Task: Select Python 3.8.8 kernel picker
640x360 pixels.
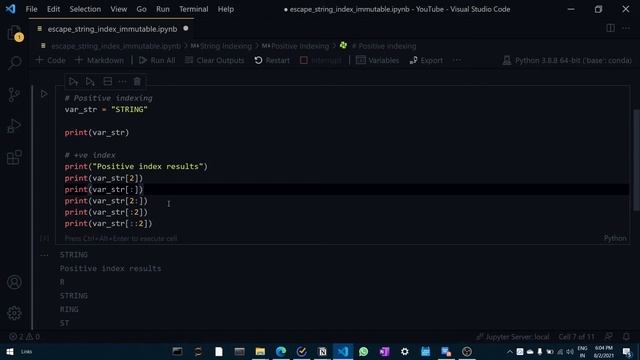Action: [x=567, y=60]
